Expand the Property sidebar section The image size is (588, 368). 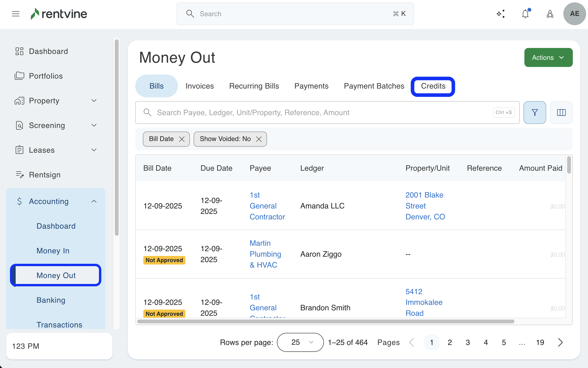pos(94,100)
